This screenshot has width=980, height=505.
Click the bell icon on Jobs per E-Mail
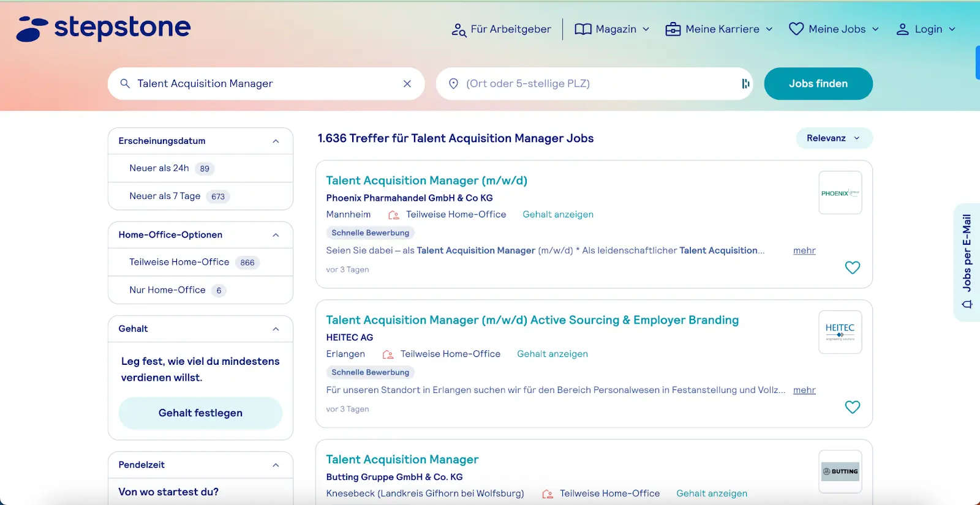pos(967,304)
